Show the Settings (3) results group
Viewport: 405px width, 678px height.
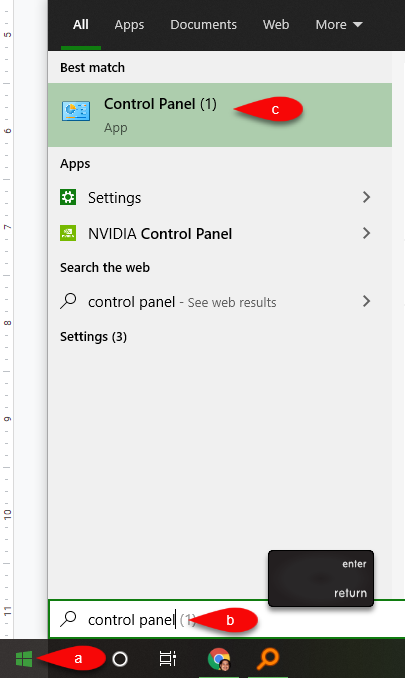point(93,336)
